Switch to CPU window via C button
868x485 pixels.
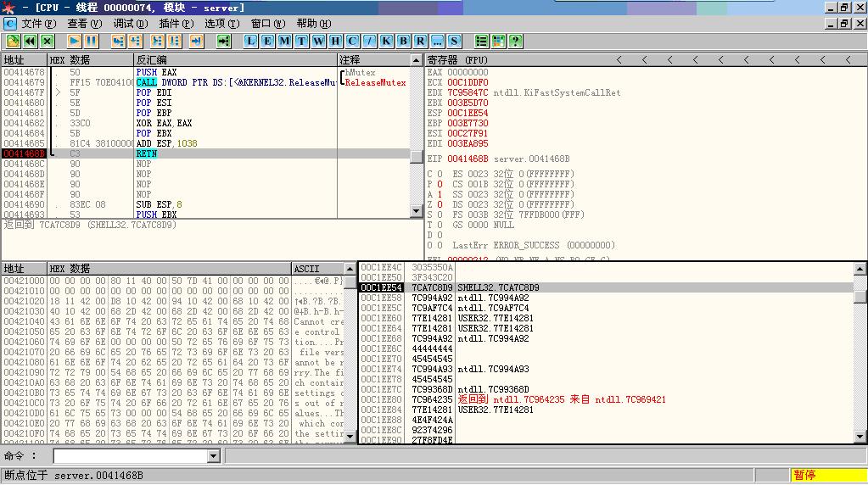pos(352,41)
